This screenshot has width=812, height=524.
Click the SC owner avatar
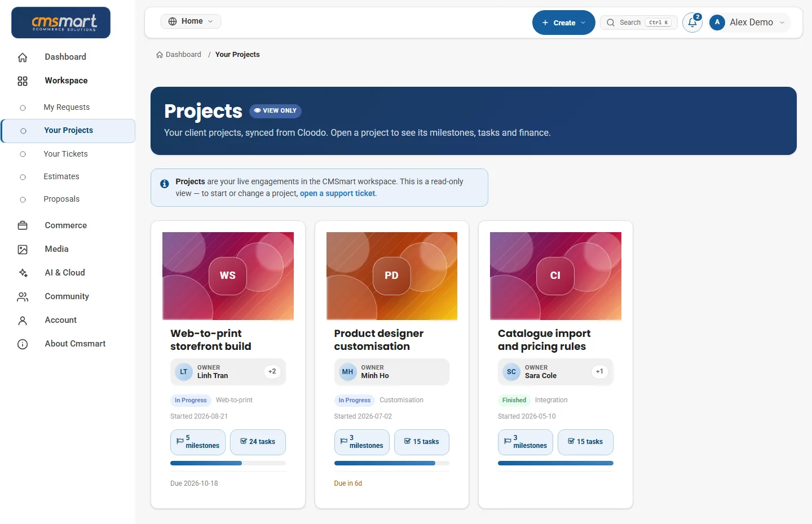(x=511, y=372)
